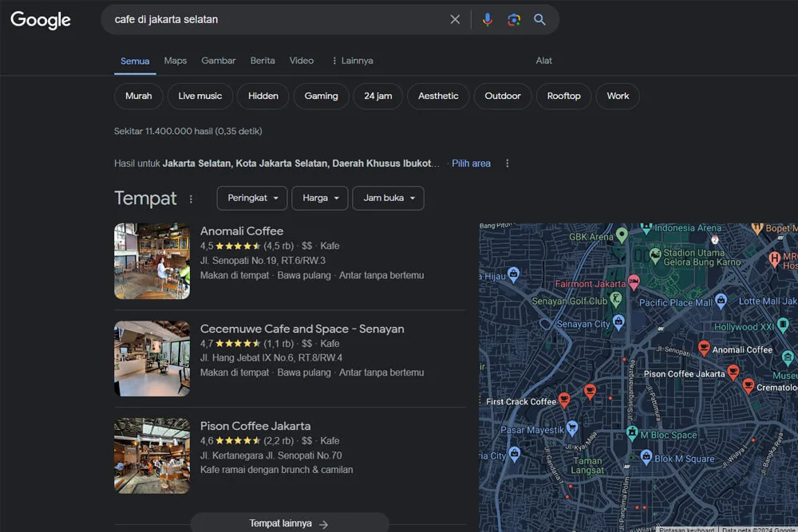Open three-dot menu beside Tempat heading

click(x=191, y=199)
